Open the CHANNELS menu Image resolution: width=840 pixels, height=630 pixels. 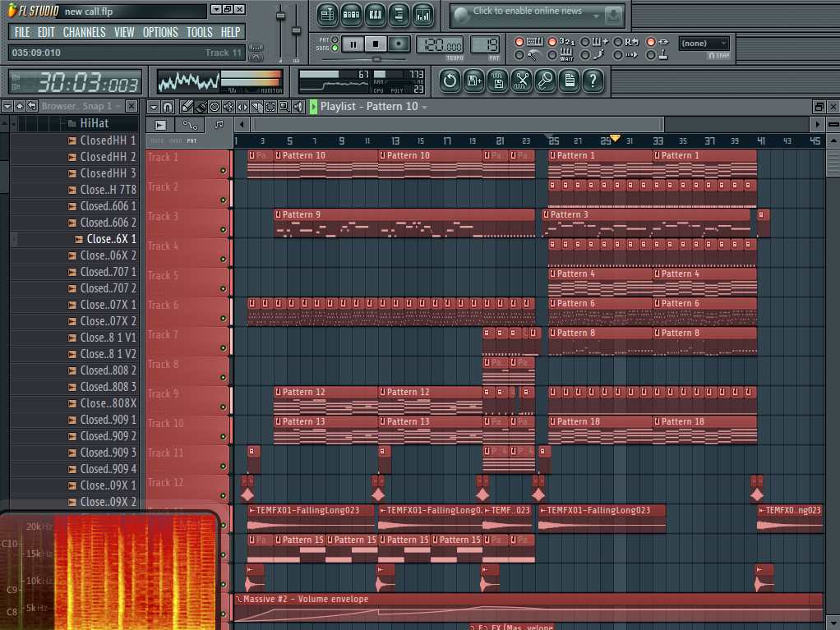click(x=84, y=32)
